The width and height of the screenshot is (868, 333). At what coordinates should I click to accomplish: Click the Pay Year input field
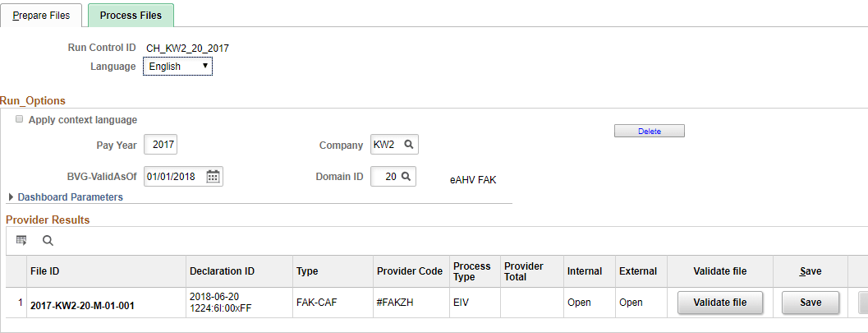point(161,145)
